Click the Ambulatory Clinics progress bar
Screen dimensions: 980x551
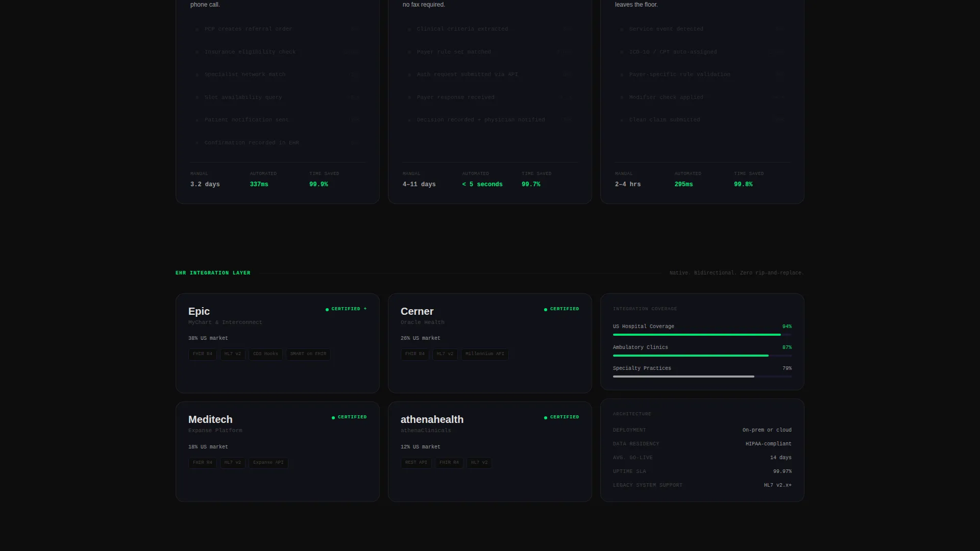702,356
